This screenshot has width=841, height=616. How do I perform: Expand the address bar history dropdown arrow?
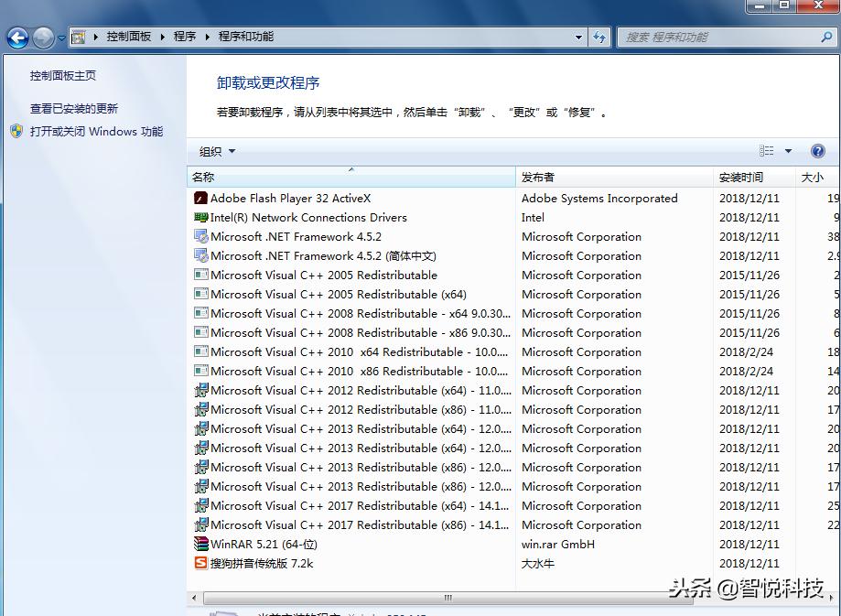tap(579, 37)
